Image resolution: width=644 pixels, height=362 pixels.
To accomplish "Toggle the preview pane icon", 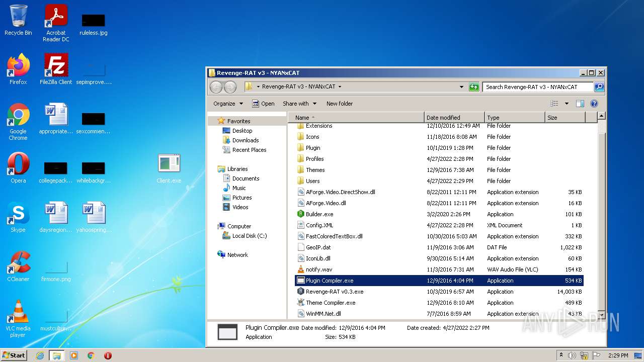I will pyautogui.click(x=580, y=104).
